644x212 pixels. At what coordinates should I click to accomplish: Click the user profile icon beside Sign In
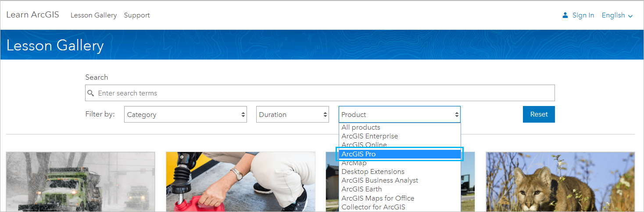[565, 15]
